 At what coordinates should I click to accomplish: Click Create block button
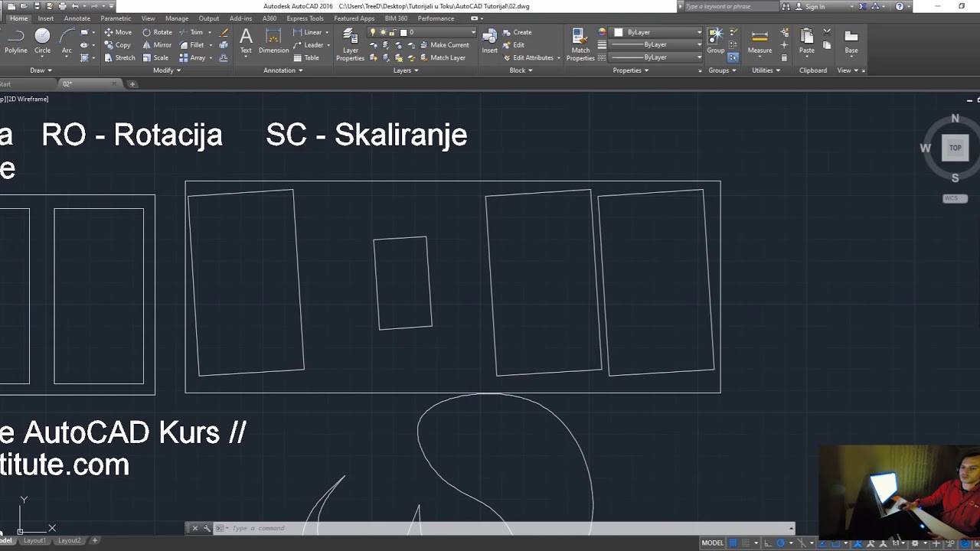click(517, 32)
